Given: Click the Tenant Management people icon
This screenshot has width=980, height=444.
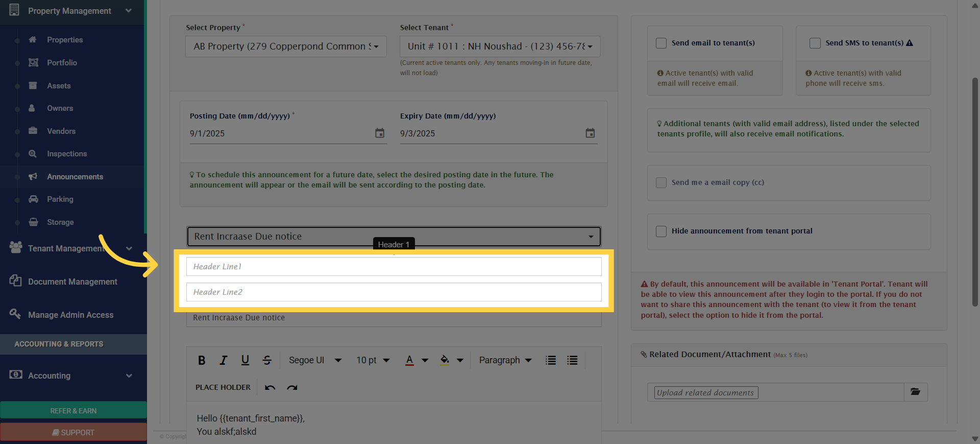Looking at the screenshot, I should pos(16,247).
